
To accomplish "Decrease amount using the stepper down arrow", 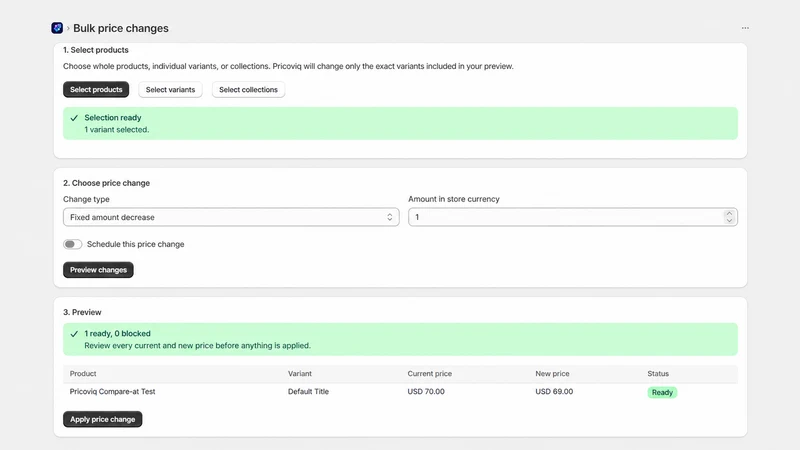I will click(x=729, y=221).
